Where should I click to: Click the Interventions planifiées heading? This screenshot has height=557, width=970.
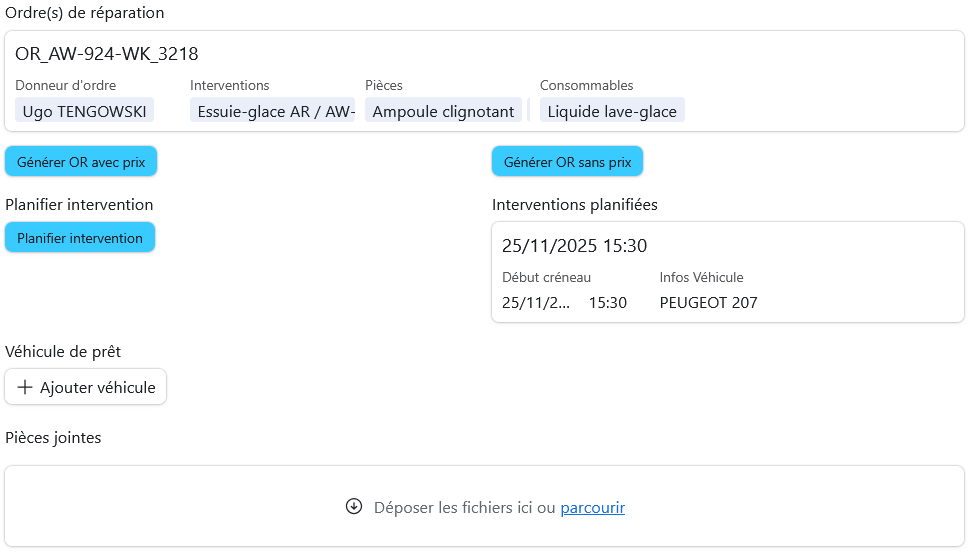point(574,205)
